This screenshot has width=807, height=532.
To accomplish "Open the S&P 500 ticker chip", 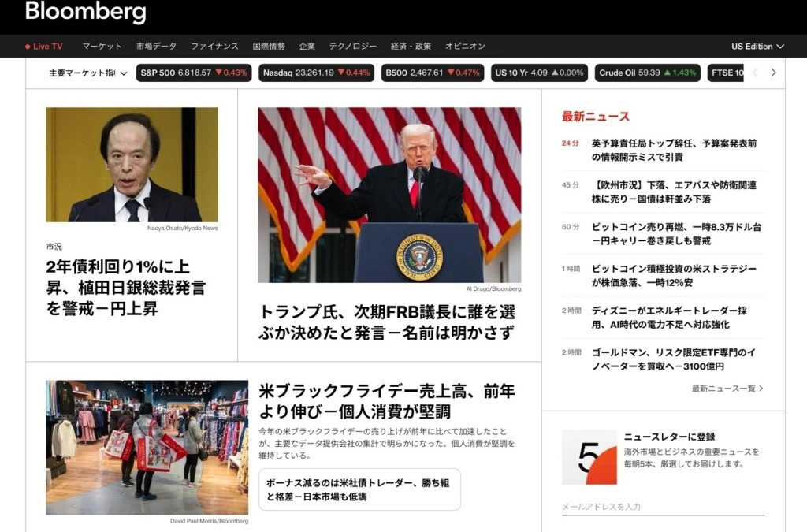I will pyautogui.click(x=193, y=73).
